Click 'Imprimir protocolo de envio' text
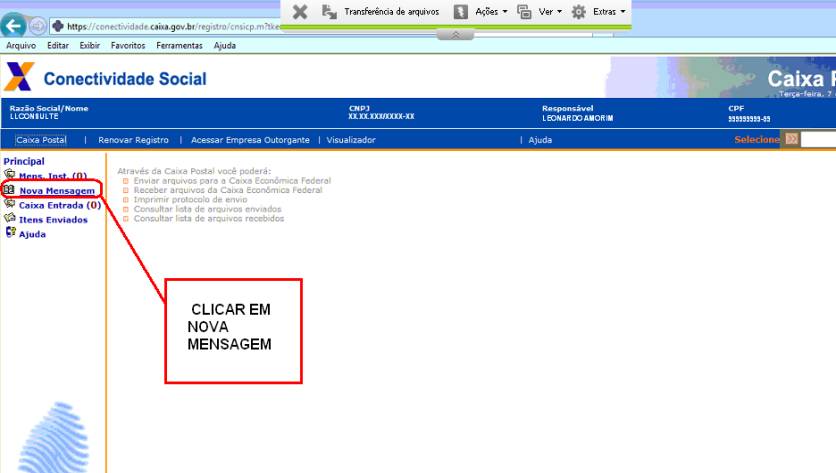This screenshot has height=473, width=836. pyautogui.click(x=190, y=199)
